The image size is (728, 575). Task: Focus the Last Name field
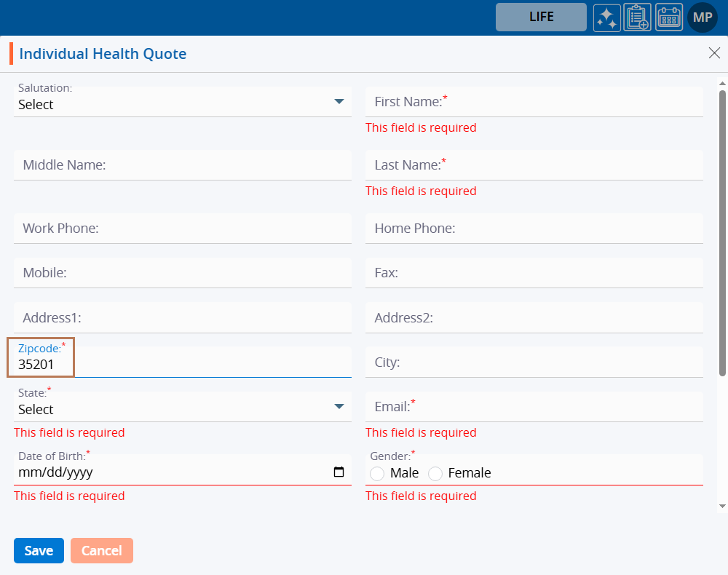pyautogui.click(x=534, y=165)
